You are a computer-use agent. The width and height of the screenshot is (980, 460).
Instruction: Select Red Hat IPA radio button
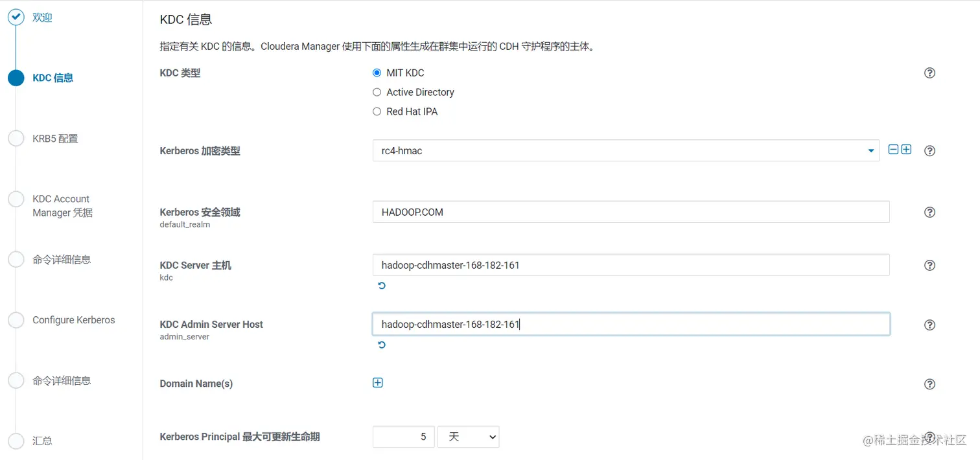[377, 111]
